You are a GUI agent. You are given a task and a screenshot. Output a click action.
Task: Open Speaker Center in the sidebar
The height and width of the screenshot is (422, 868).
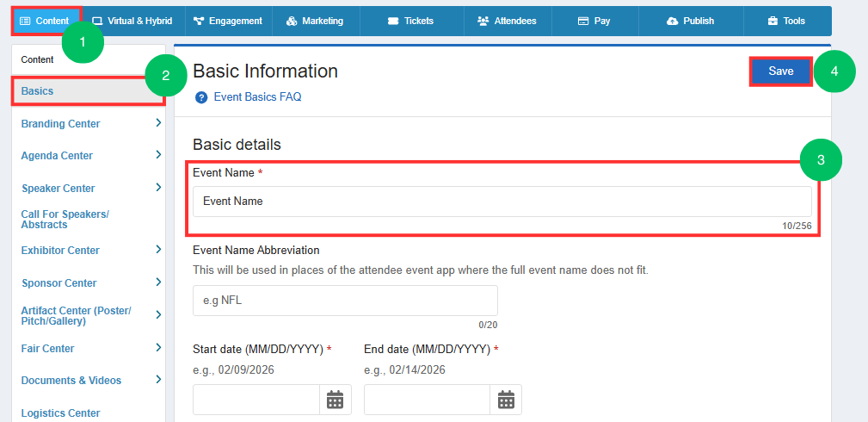point(58,189)
